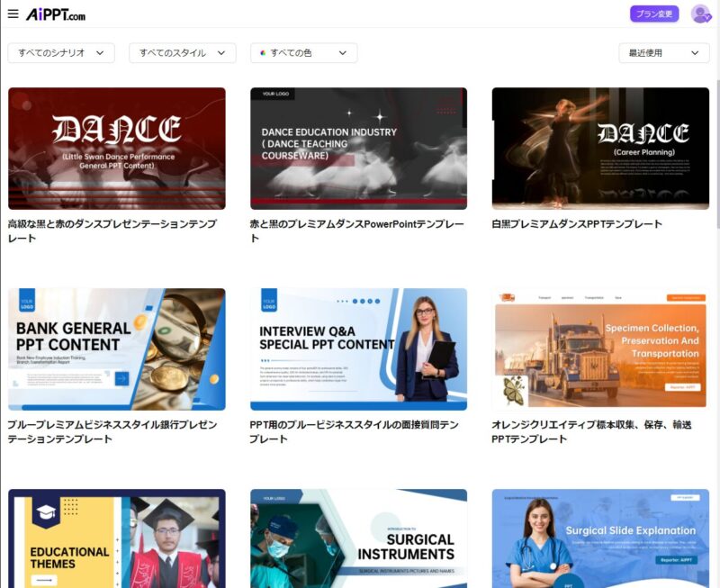Click the プラン変更 button
This screenshot has width=720, height=588.
[654, 14]
